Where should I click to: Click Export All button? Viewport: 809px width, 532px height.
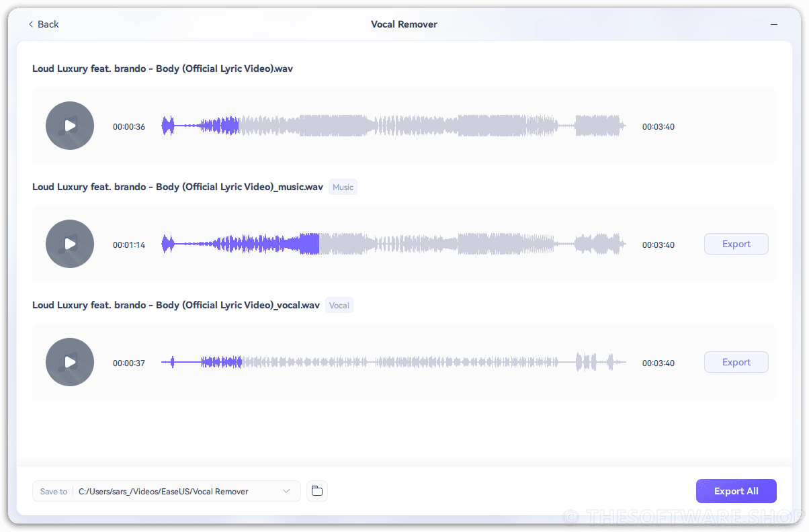[736, 491]
